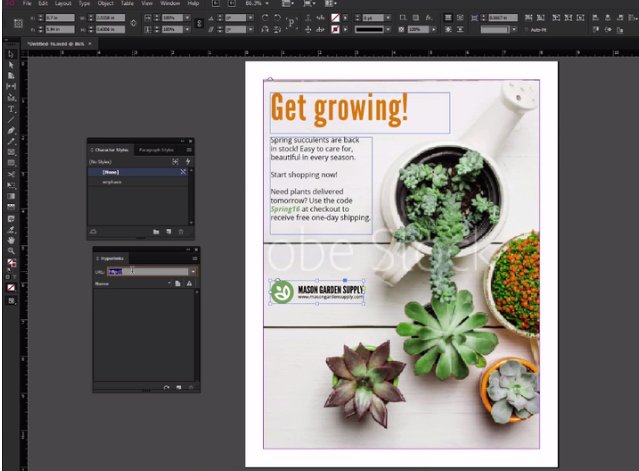Viewport: 639px width, 471px height.
Task: Toggle Constrain Proportions chain for scaling
Action: pos(199,23)
